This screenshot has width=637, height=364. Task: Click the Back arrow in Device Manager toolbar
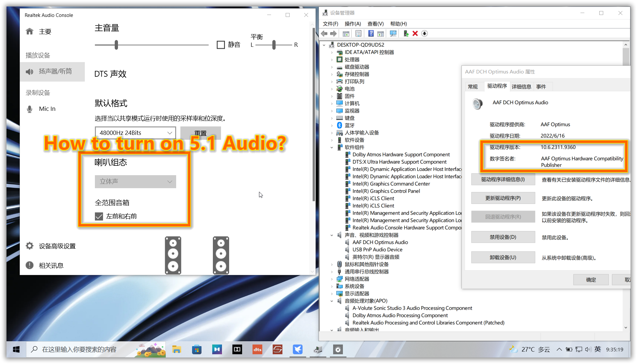point(324,33)
